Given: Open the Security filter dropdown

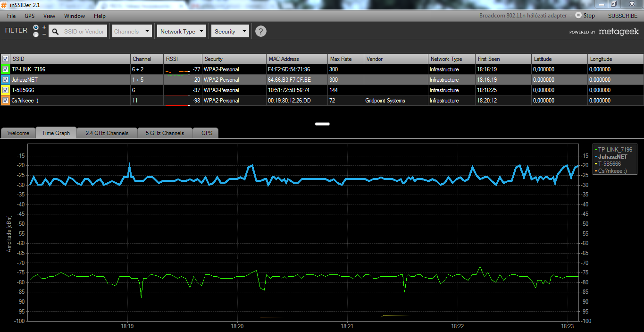Looking at the screenshot, I should [230, 32].
